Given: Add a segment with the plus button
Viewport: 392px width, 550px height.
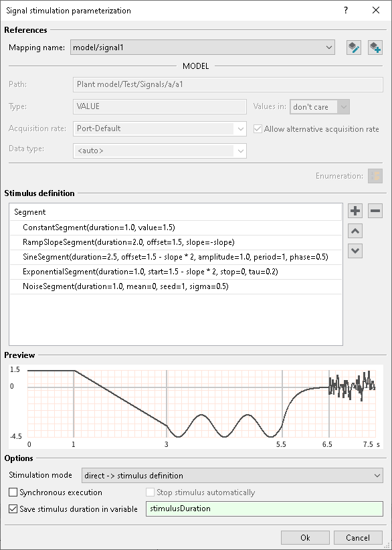Looking at the screenshot, I should coord(355,211).
